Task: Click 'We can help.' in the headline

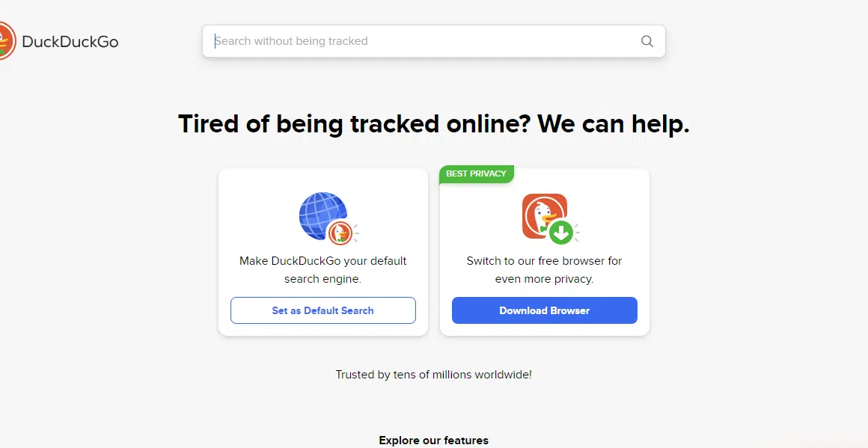Action: tap(614, 123)
